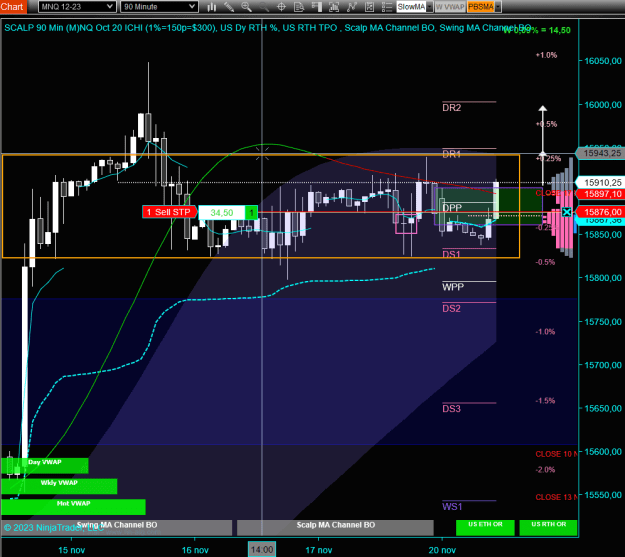The height and width of the screenshot is (557, 625).
Task: Toggle the W VWAP toolbar button
Action: pyautogui.click(x=450, y=7)
